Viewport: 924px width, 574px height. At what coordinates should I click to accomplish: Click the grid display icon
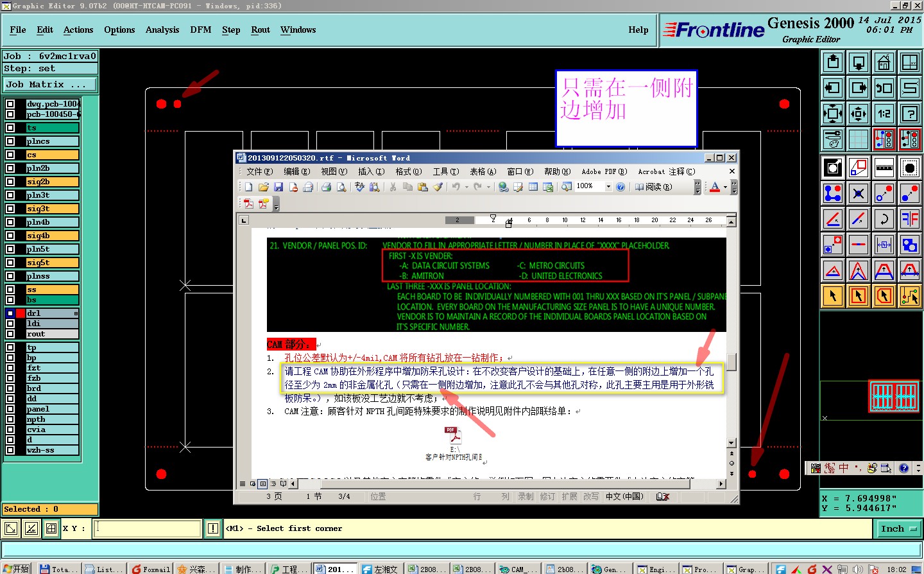(x=859, y=139)
